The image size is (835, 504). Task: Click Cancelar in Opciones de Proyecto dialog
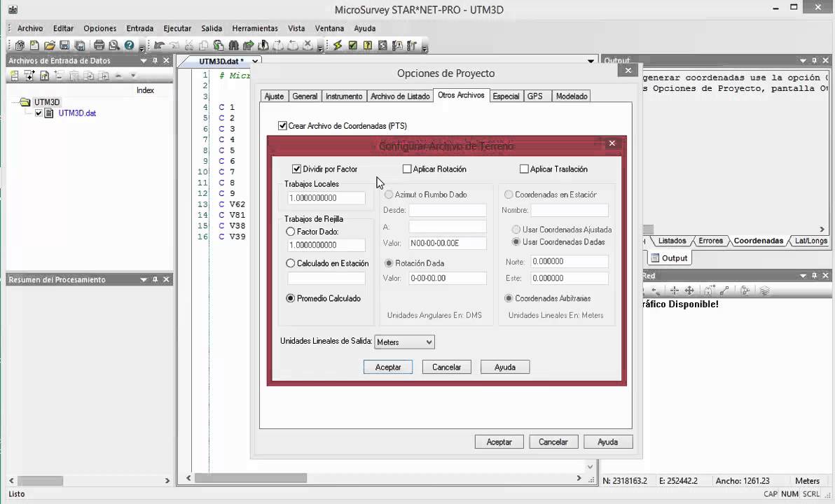(553, 442)
